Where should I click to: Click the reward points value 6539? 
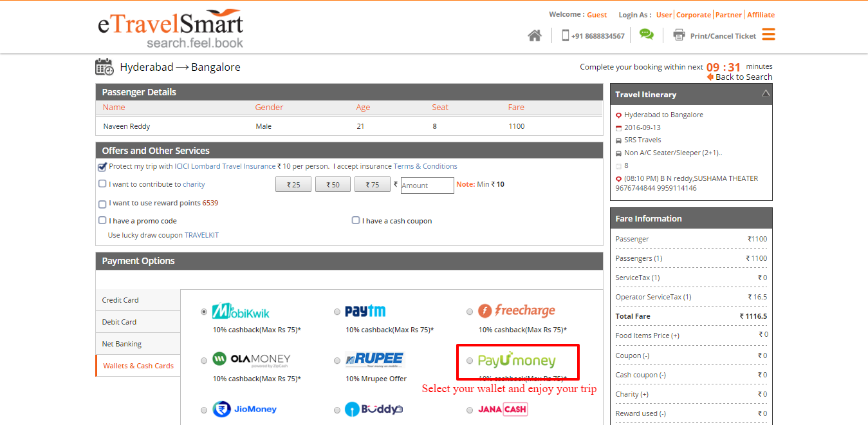click(x=210, y=203)
